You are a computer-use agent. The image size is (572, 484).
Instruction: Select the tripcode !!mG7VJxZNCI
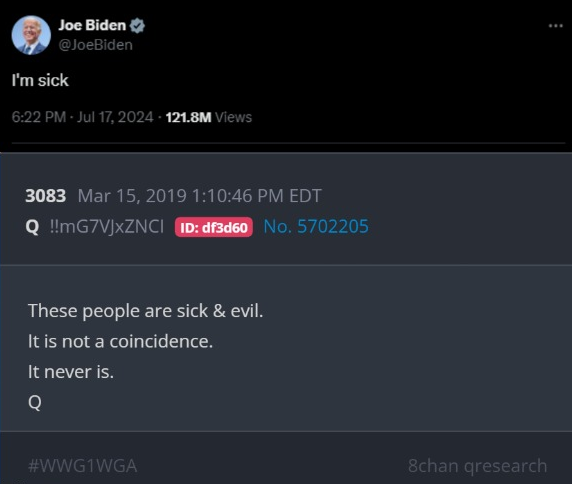pyautogui.click(x=107, y=226)
